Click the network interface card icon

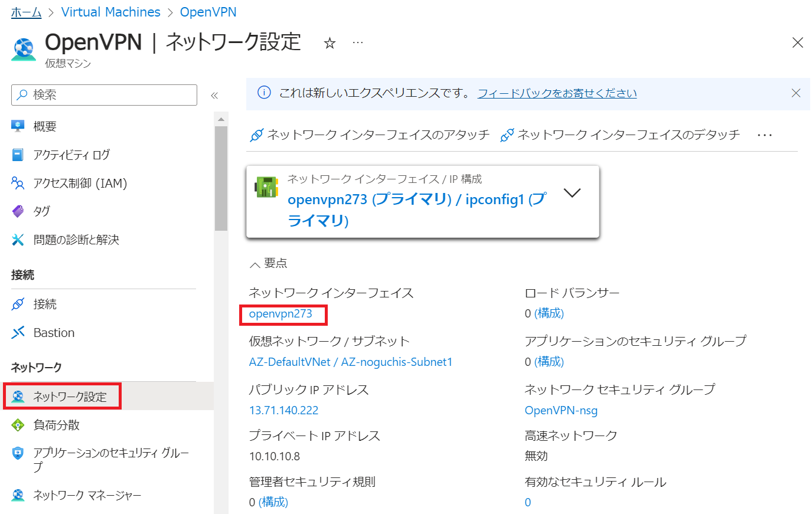(267, 187)
